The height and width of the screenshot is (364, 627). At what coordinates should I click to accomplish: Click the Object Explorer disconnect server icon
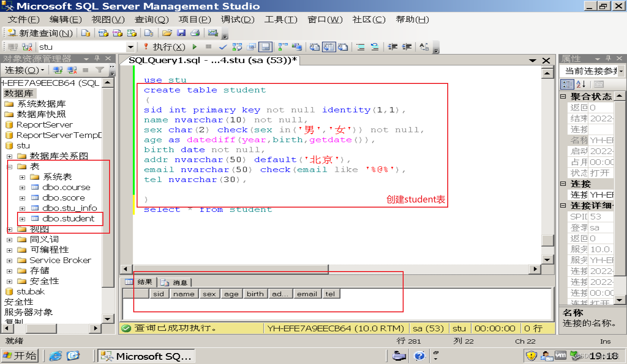72,70
